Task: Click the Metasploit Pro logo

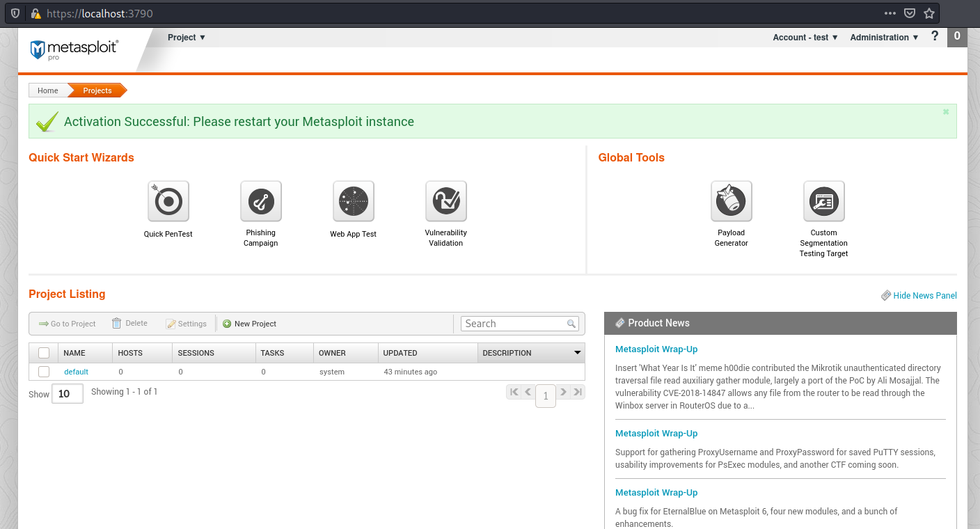Action: tap(74, 49)
